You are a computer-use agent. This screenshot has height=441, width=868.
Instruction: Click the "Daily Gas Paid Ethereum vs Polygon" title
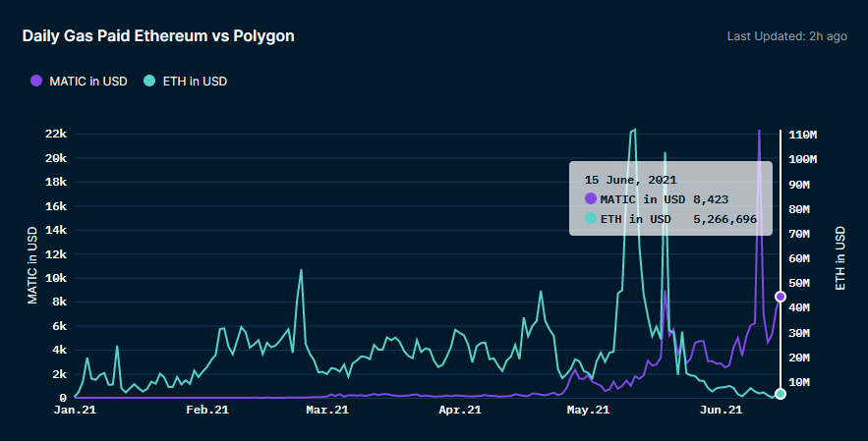(158, 35)
